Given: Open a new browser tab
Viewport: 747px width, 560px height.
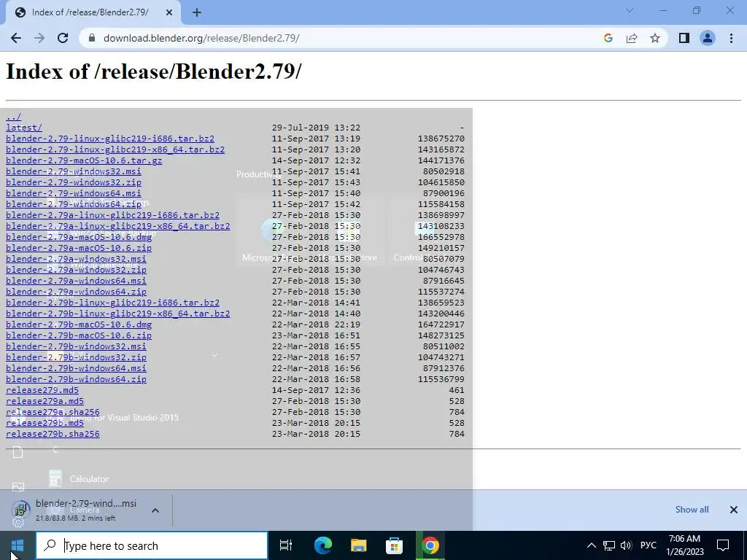Looking at the screenshot, I should pyautogui.click(x=197, y=13).
